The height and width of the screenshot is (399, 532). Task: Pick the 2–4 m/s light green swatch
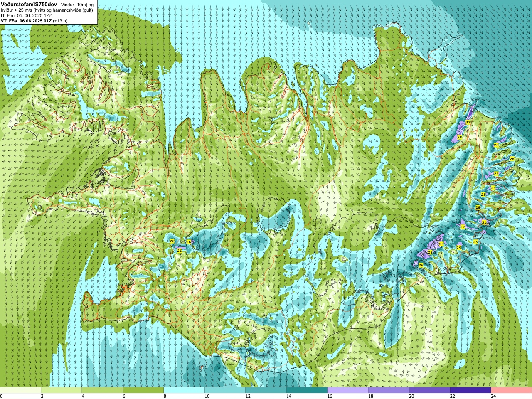[61, 390]
